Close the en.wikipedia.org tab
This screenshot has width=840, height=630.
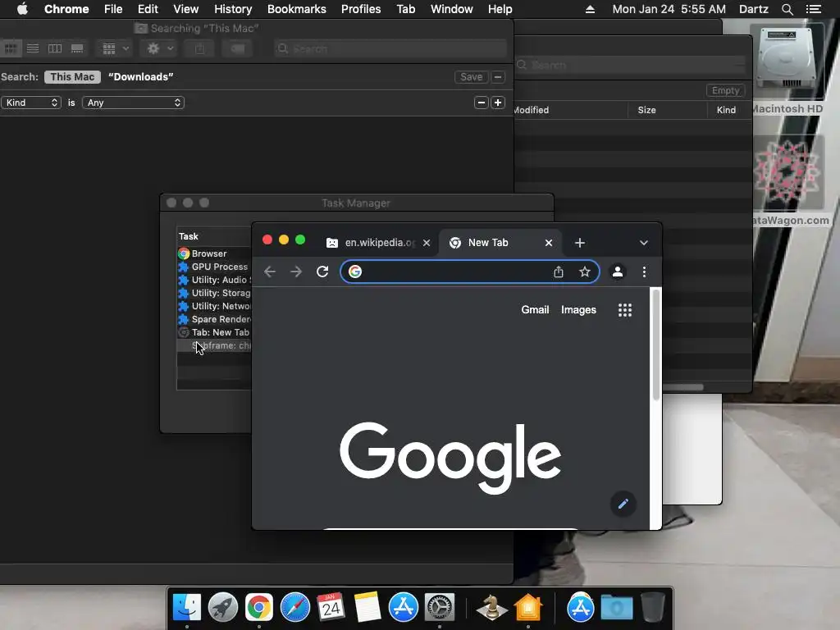coord(427,243)
